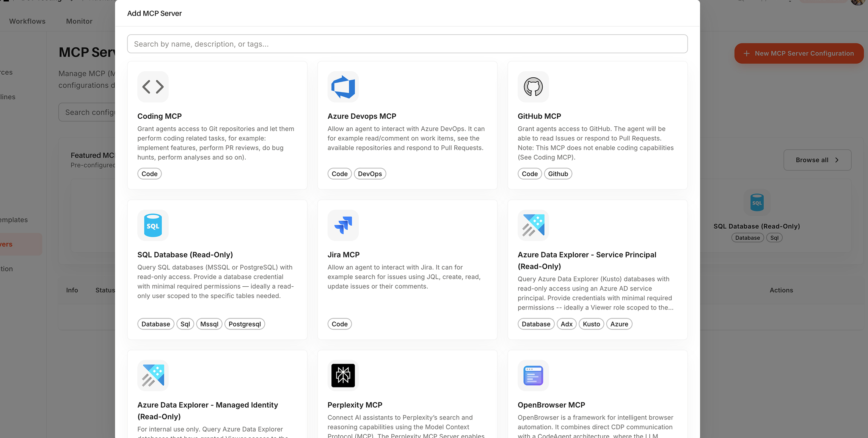This screenshot has width=868, height=438.
Task: Click the Azure Data Explorer Managed Identity icon
Action: point(153,375)
